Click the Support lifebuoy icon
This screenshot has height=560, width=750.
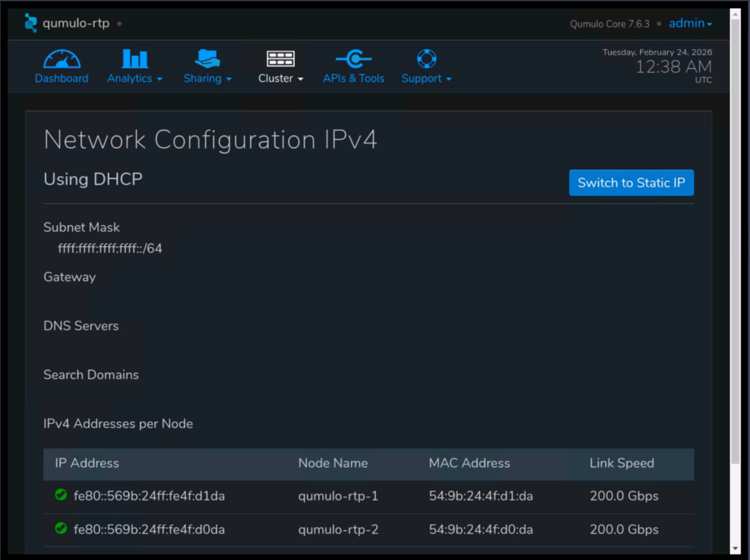[x=426, y=59]
